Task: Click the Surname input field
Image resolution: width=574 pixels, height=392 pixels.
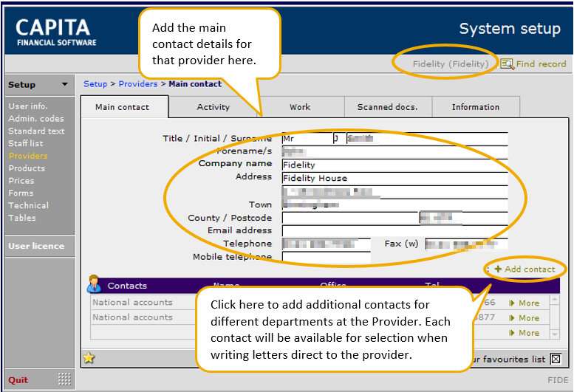Action: coord(427,139)
